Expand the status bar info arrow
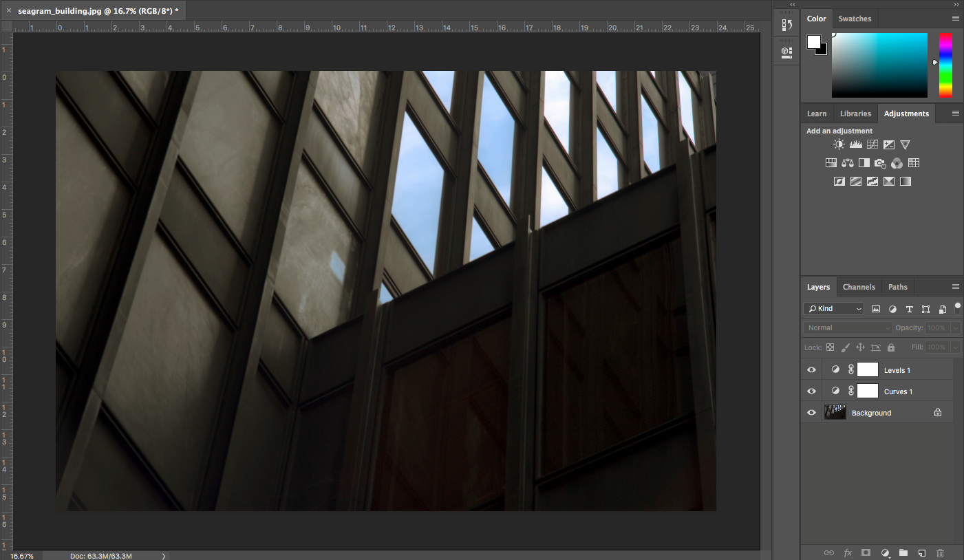 pyautogui.click(x=163, y=556)
